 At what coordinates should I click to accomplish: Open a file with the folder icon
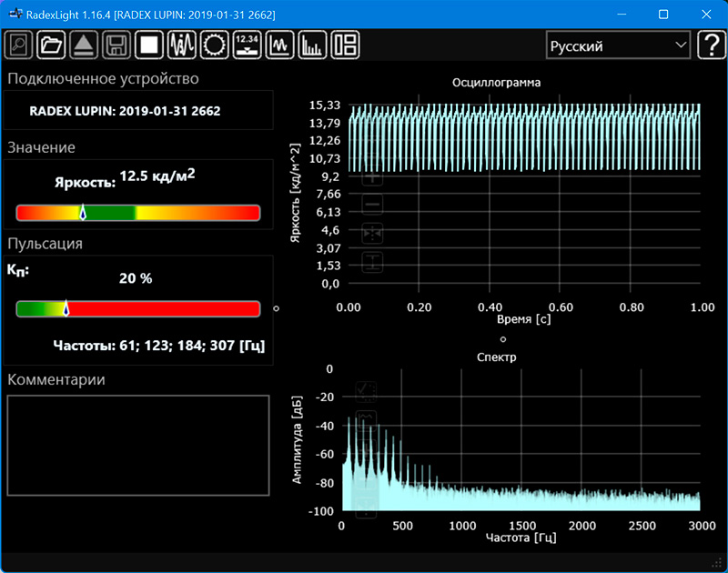(52, 45)
